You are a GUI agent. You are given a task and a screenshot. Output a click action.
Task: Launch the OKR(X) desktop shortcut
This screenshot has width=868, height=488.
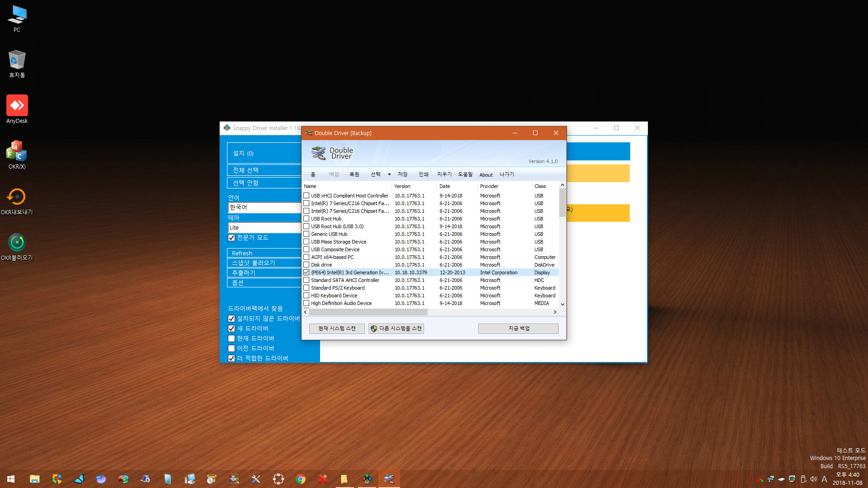point(17,155)
